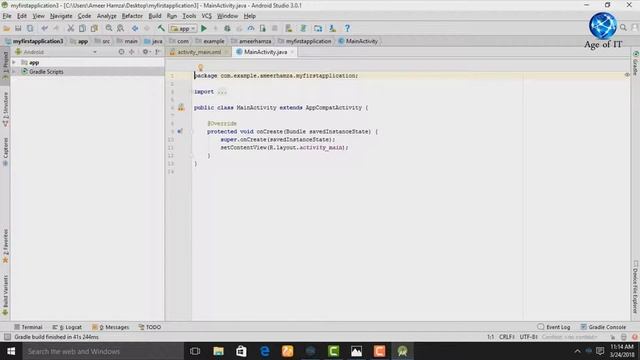The width and height of the screenshot is (640, 360).
Task: Open the CRLF line separator selector
Action: click(x=507, y=337)
